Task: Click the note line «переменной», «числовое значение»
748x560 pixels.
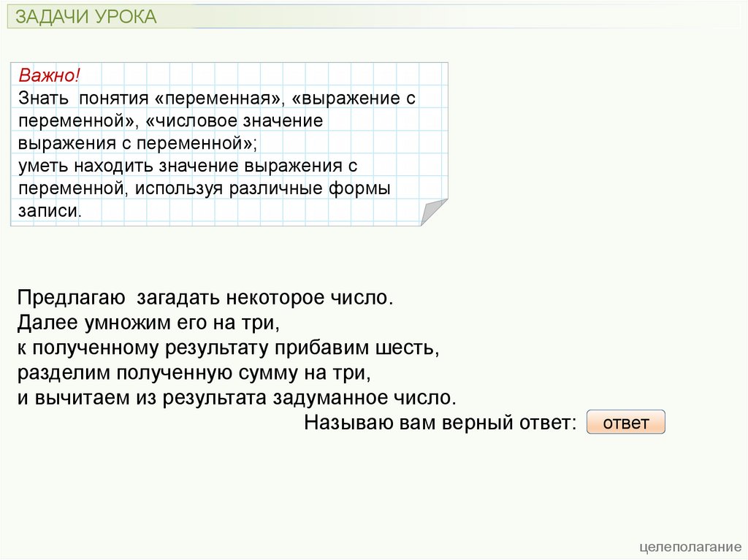Action: pos(171,120)
